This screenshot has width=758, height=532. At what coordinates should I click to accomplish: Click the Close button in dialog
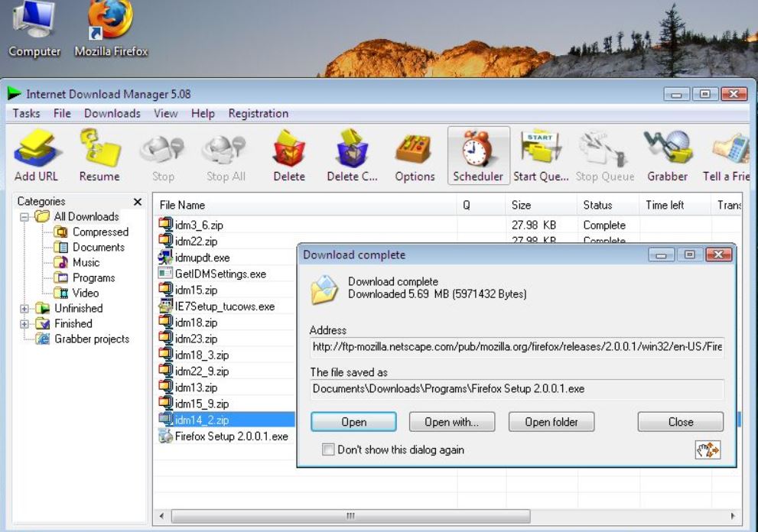coord(681,422)
